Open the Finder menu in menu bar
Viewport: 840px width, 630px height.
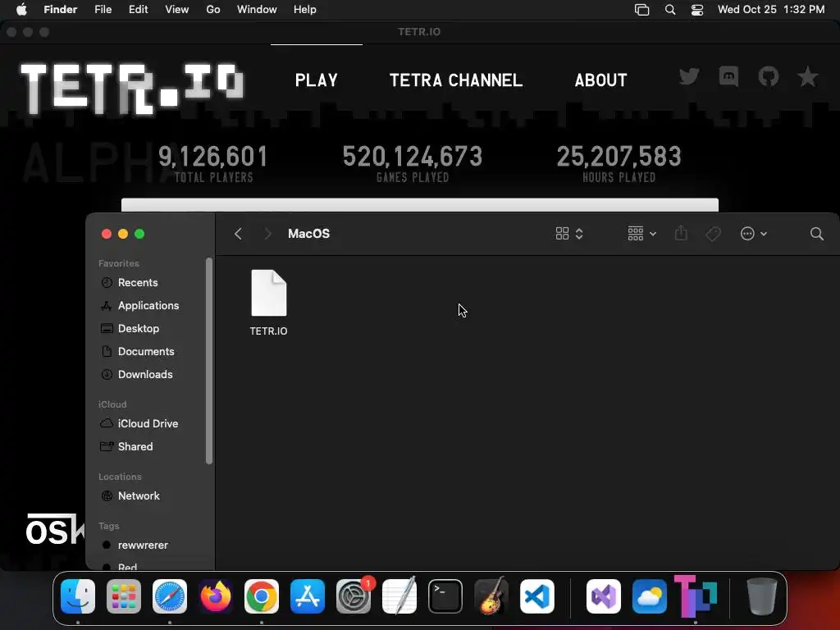point(60,9)
